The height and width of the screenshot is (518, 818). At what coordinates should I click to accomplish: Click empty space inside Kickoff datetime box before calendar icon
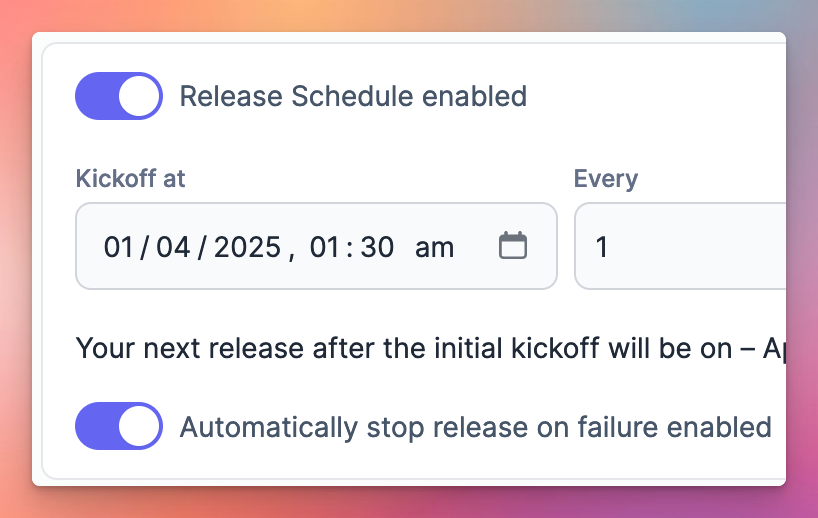pyautogui.click(x=476, y=246)
